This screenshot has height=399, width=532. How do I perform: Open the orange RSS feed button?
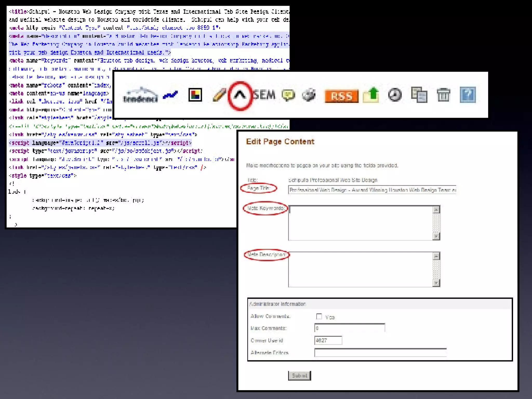tap(341, 96)
